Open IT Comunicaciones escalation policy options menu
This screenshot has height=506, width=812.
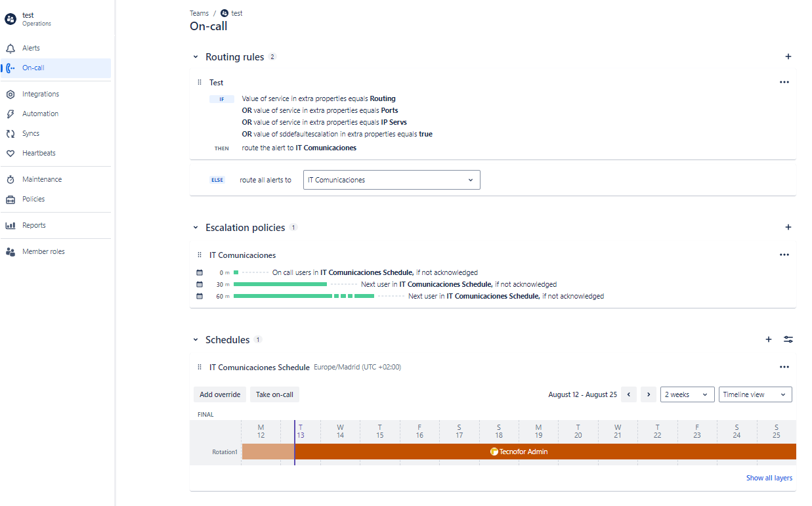click(x=784, y=255)
